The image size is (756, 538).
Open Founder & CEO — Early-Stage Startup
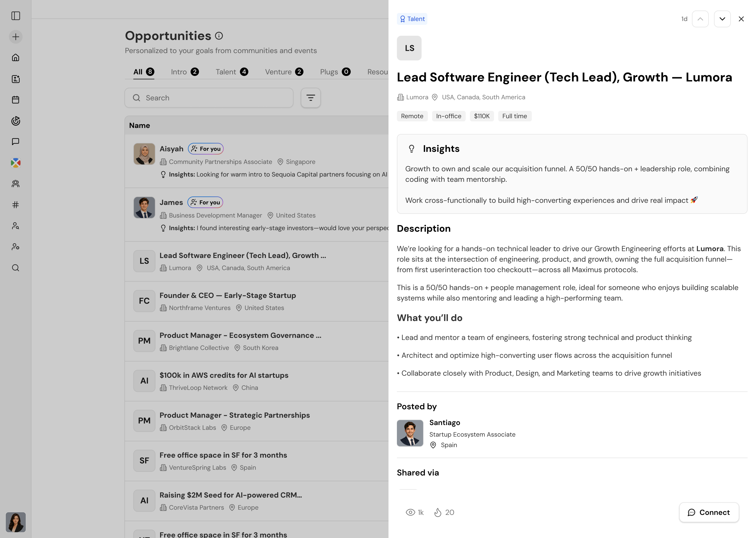coord(256,302)
